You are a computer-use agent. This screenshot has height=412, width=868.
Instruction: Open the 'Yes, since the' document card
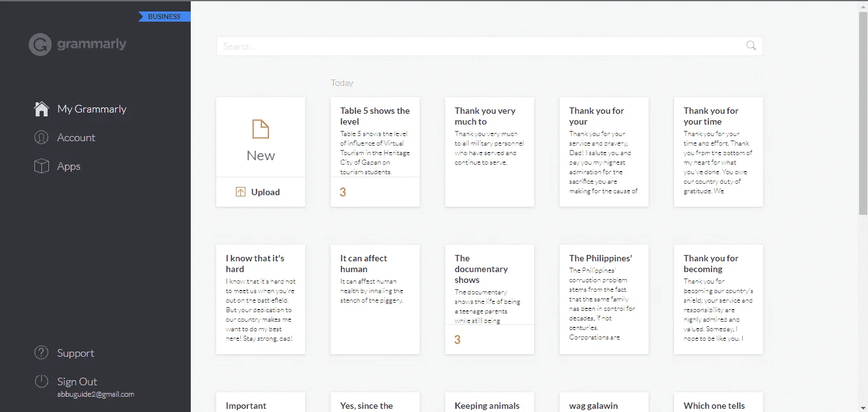(x=375, y=402)
